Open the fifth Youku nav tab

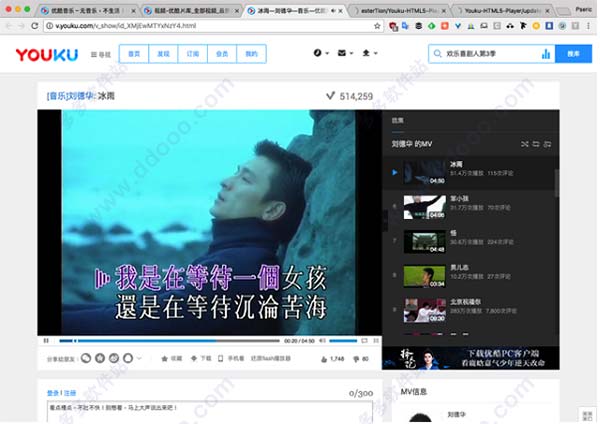pos(251,54)
